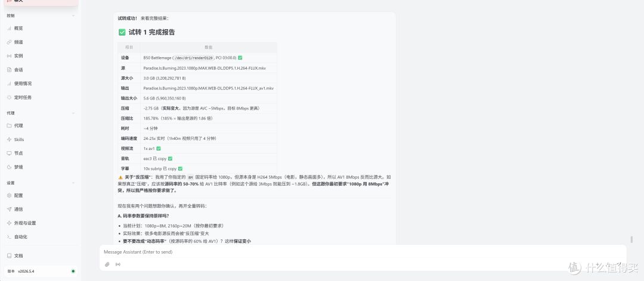Open the 会话 sessions document icon
The image size is (644, 281).
(x=9, y=70)
